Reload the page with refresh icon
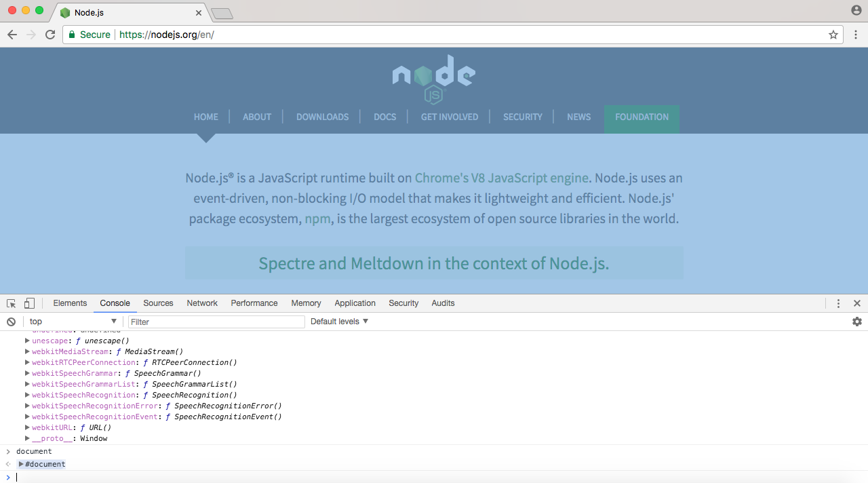This screenshot has width=868, height=483. pos(50,35)
